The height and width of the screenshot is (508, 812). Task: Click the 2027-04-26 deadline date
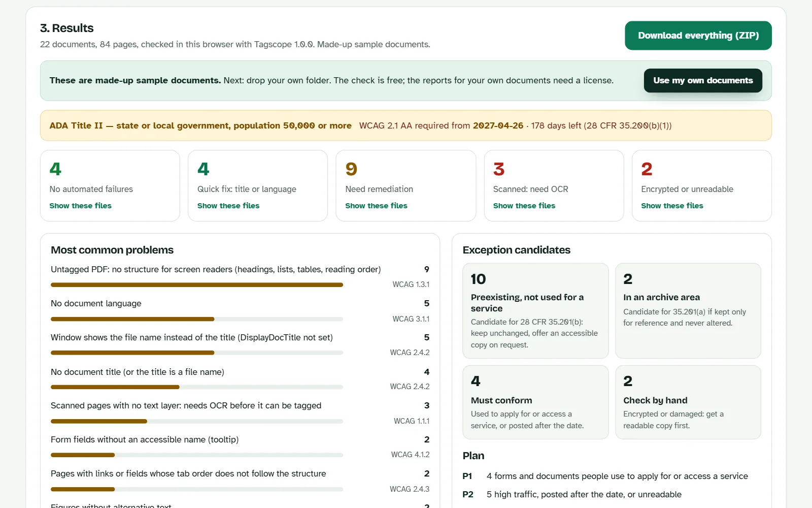498,125
